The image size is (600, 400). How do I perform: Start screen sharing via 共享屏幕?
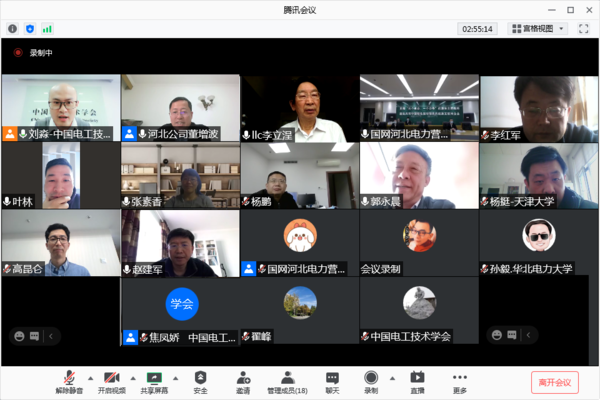tap(155, 380)
